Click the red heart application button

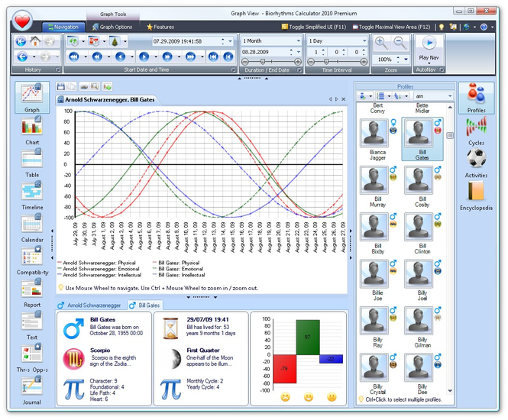point(22,21)
